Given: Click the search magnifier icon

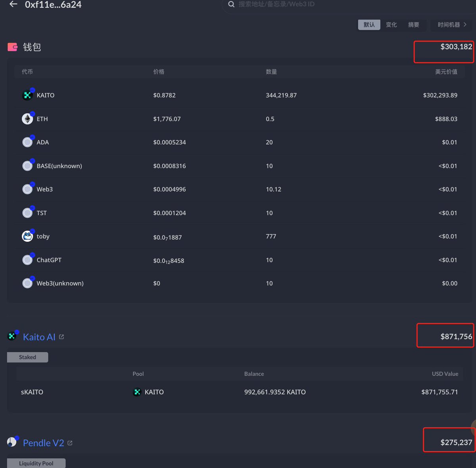Looking at the screenshot, I should tap(231, 4).
